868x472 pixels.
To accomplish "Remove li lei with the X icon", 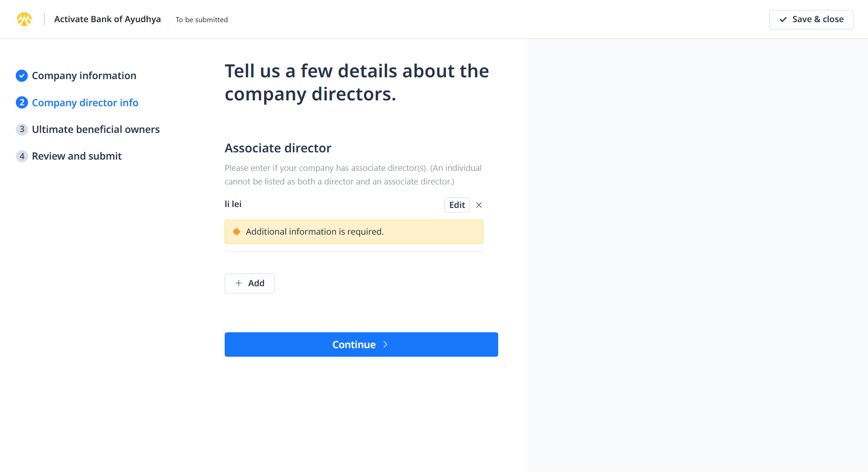I will [479, 205].
